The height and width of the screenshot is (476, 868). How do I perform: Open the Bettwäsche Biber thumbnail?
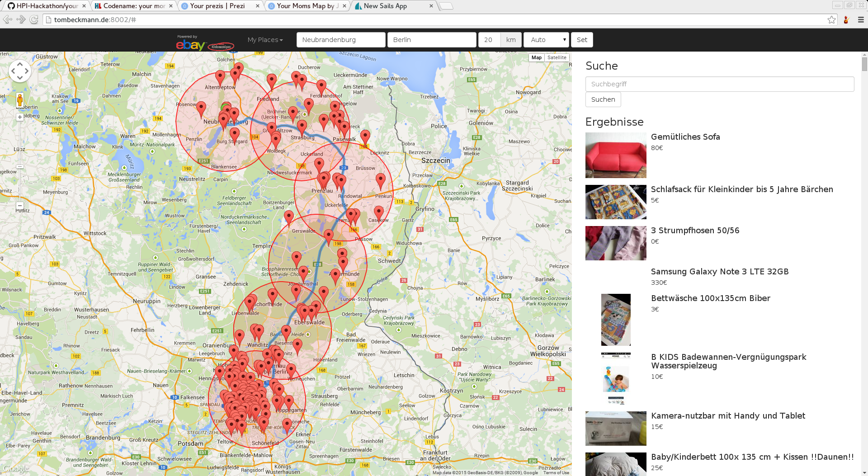(616, 320)
